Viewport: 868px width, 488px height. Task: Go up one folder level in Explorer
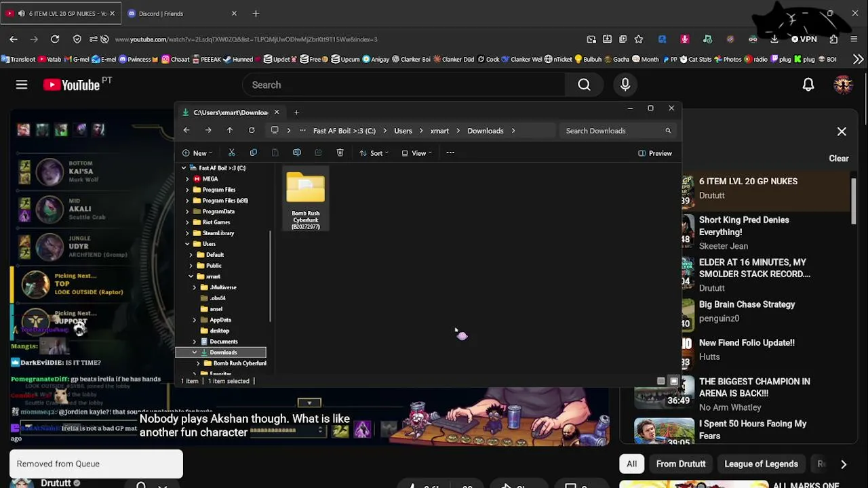pyautogui.click(x=230, y=131)
